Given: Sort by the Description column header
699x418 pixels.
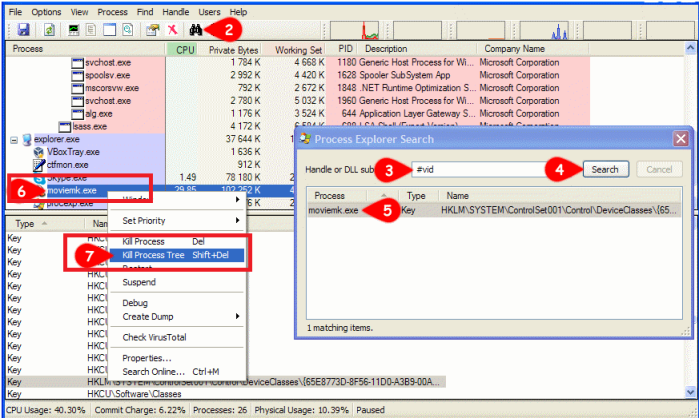Looking at the screenshot, I should (418, 49).
